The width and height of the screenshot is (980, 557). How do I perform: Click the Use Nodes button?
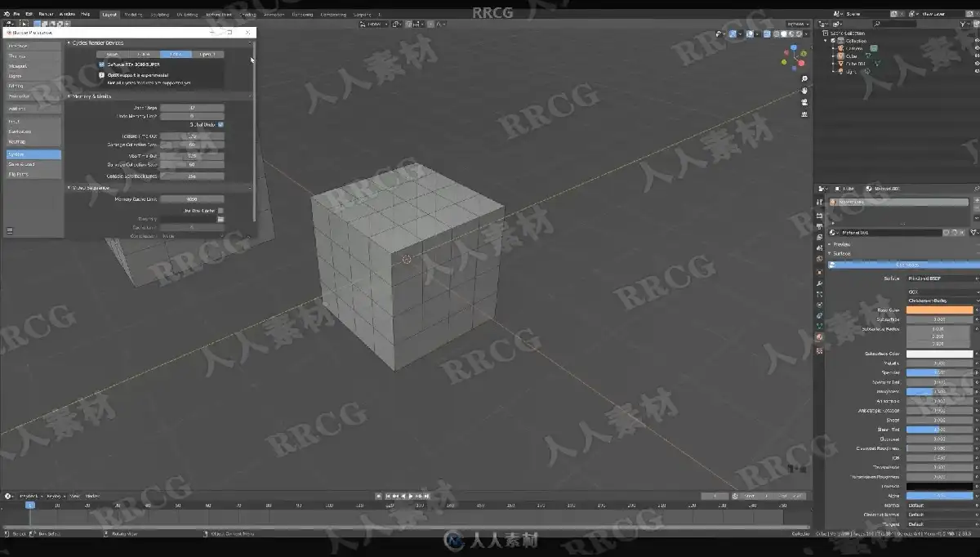[x=902, y=265]
